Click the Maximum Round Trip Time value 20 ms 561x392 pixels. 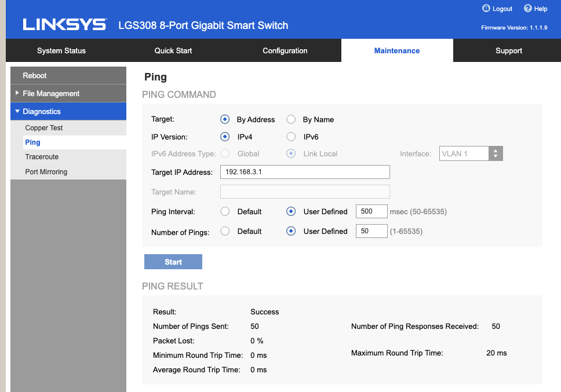pyautogui.click(x=497, y=353)
